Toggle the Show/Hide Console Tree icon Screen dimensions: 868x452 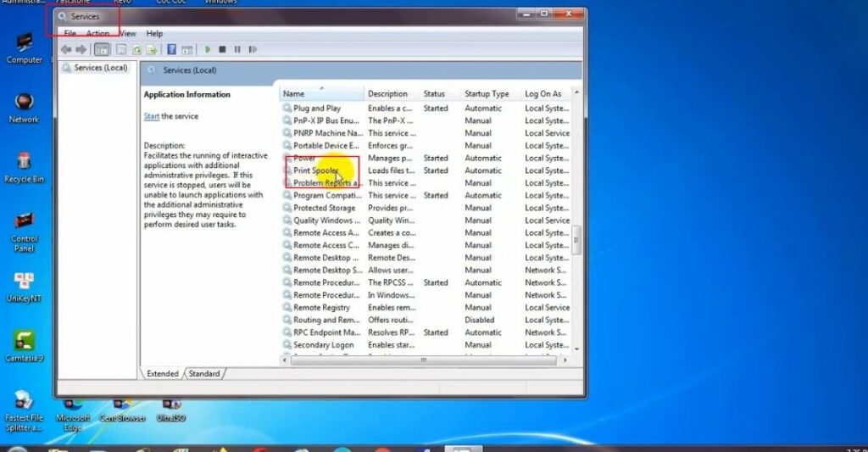(102, 50)
